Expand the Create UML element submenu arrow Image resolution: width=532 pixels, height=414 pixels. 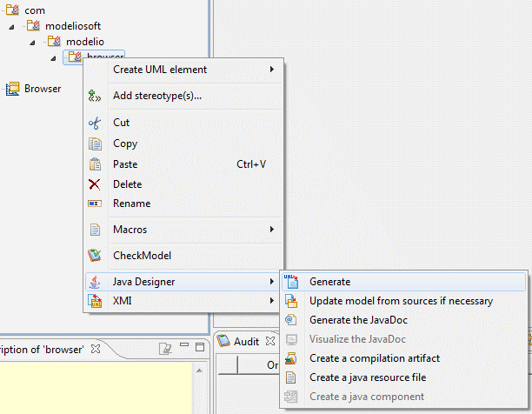(272, 70)
